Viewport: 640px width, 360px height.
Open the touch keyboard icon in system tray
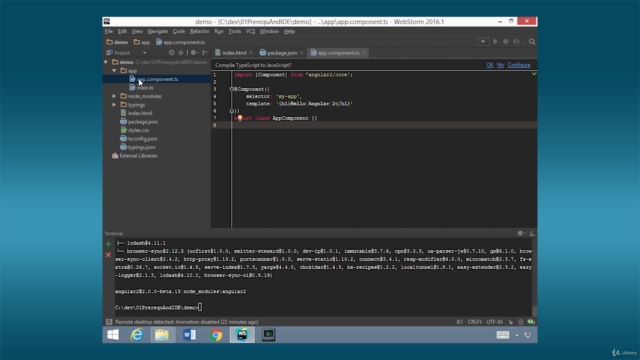[503, 335]
